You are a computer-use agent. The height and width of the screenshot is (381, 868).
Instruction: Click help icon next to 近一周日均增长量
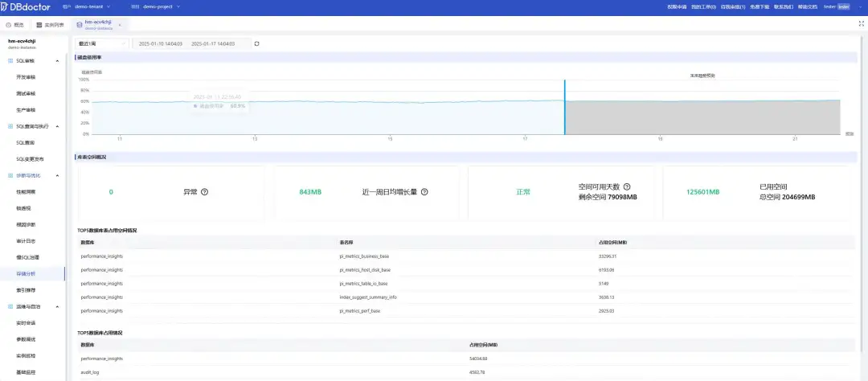424,191
